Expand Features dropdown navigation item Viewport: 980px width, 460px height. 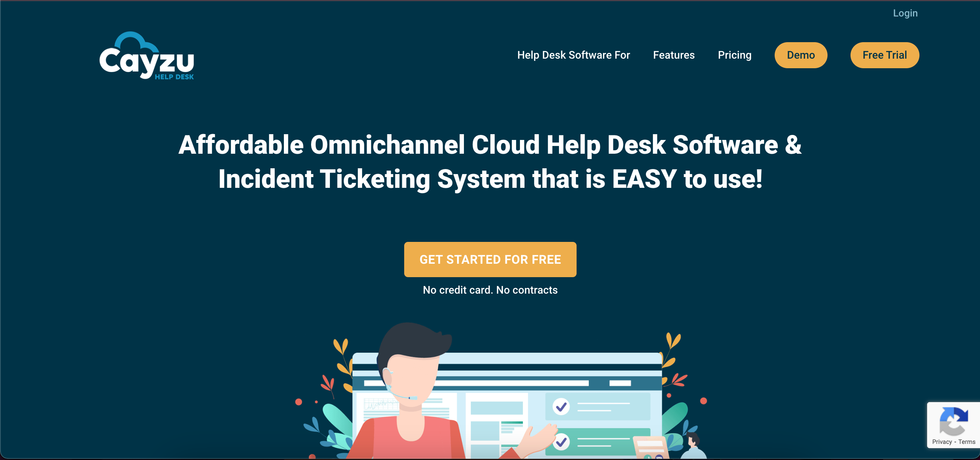click(x=674, y=55)
